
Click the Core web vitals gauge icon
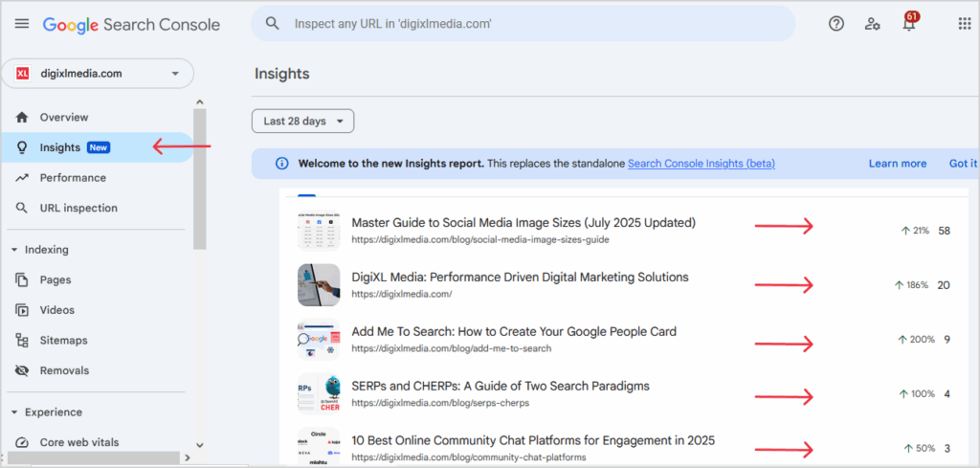point(22,442)
